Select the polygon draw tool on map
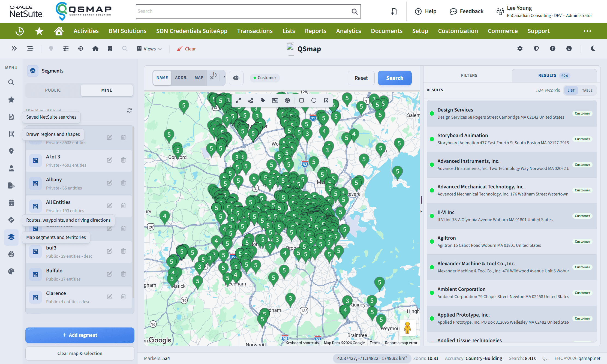Image resolution: width=607 pixels, height=364 pixels. [326, 100]
